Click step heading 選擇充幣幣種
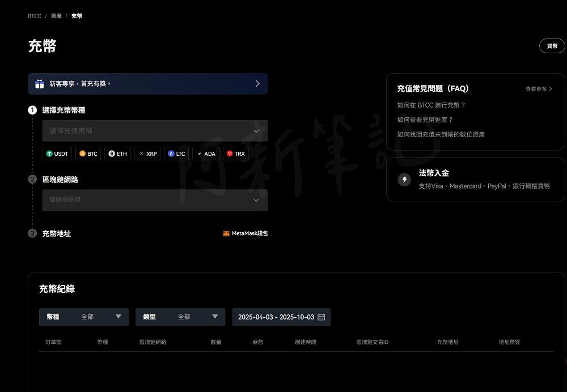This screenshot has height=392, width=567. coord(64,110)
